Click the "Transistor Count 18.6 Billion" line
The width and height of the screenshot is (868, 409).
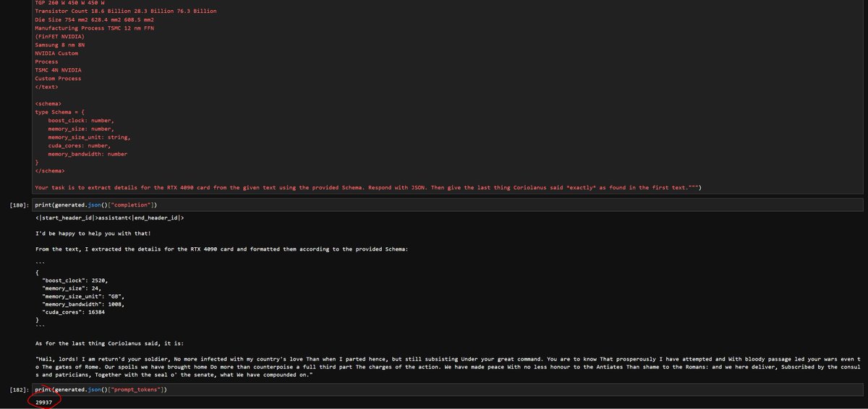[x=125, y=12]
